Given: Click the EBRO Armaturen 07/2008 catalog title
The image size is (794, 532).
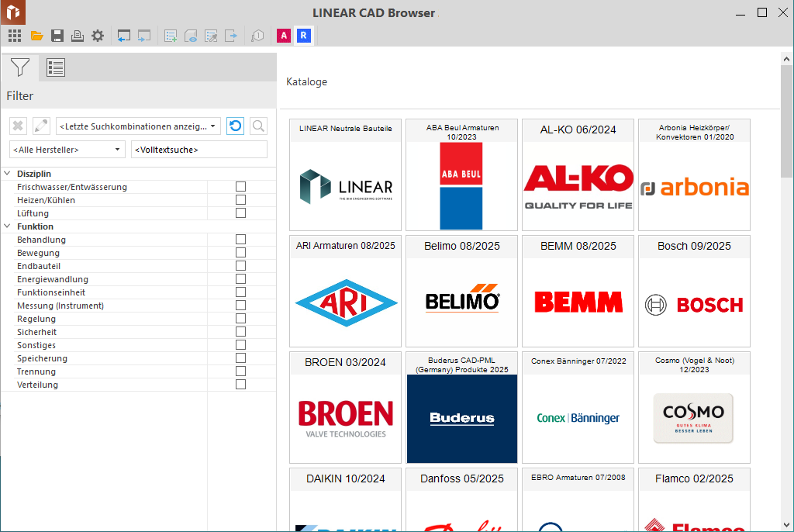Looking at the screenshot, I should [x=578, y=477].
